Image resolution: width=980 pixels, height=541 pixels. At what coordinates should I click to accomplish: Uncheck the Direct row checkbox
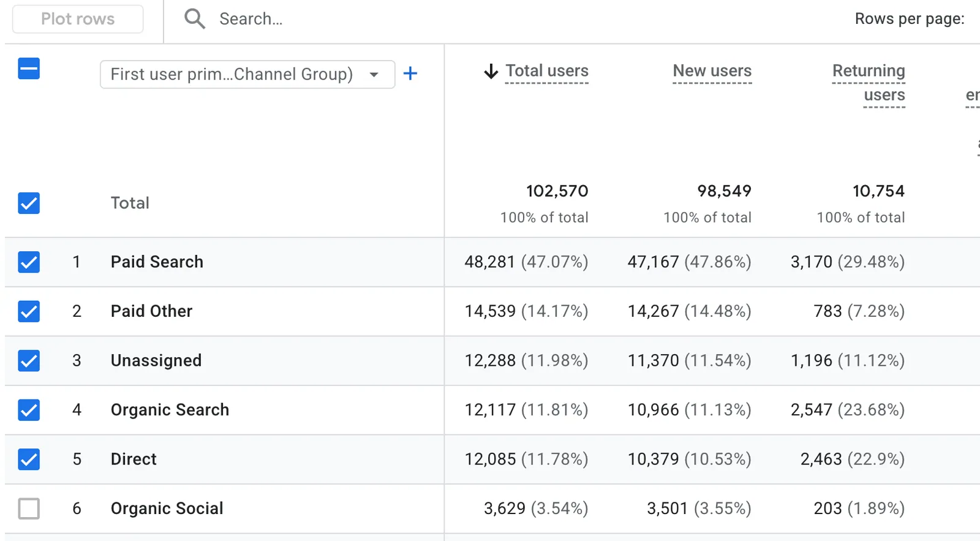[29, 459]
